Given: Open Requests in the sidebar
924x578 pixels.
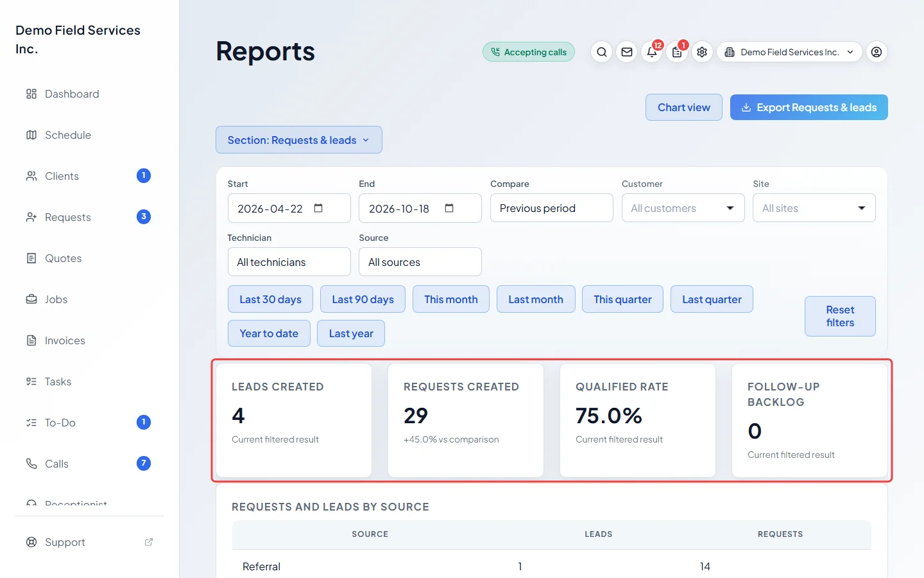Looking at the screenshot, I should tap(90, 217).
